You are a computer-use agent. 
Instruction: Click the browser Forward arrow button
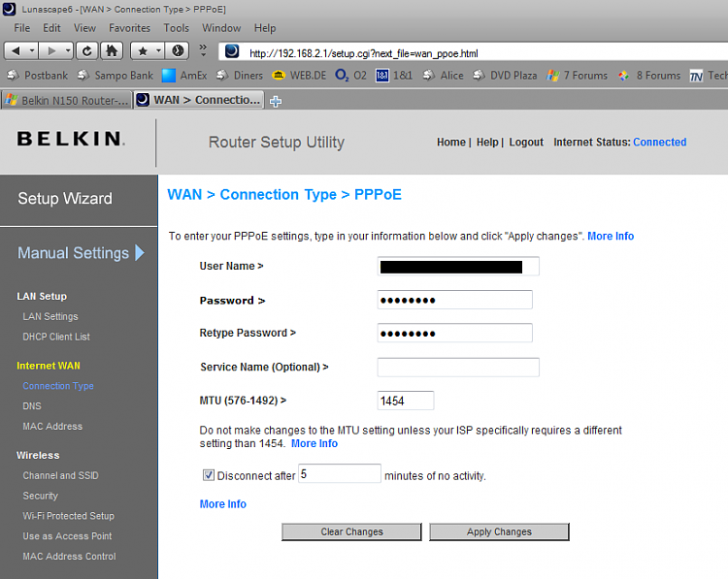51,50
